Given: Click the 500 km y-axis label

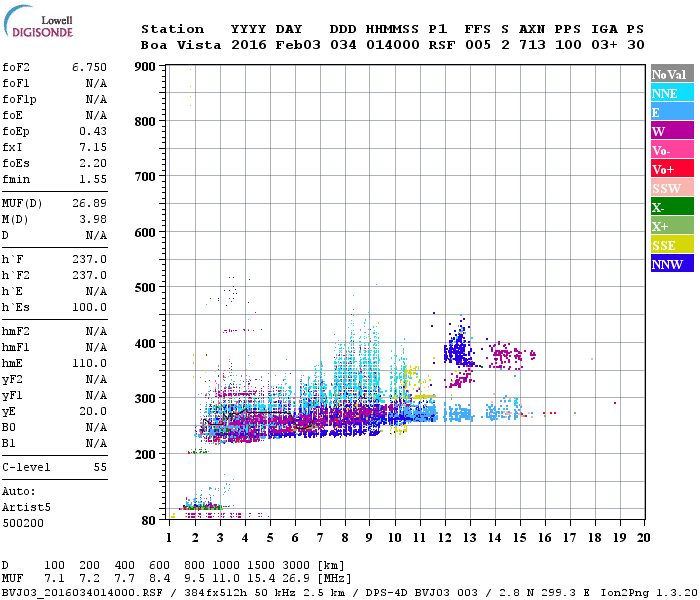Looking at the screenshot, I should coord(145,288).
